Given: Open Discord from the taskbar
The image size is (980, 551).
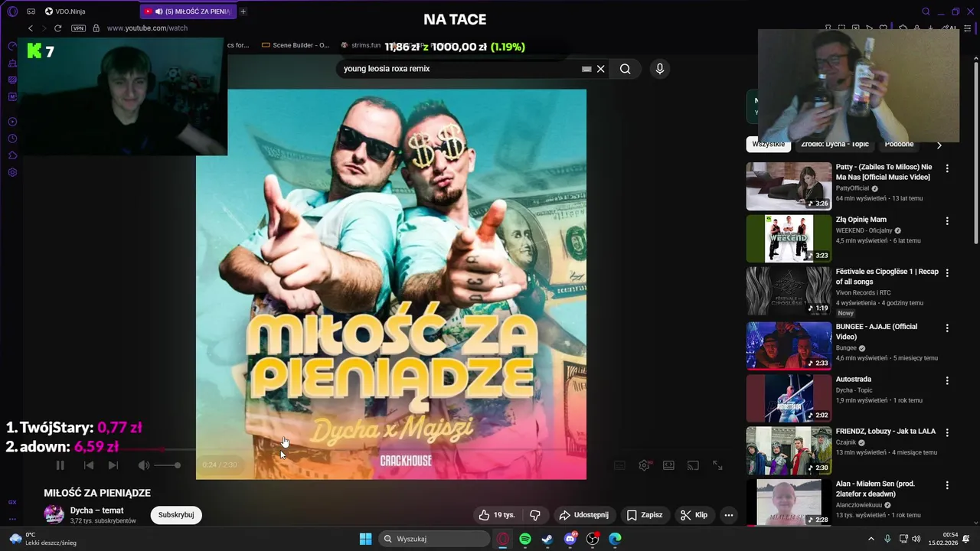Looking at the screenshot, I should click(570, 539).
